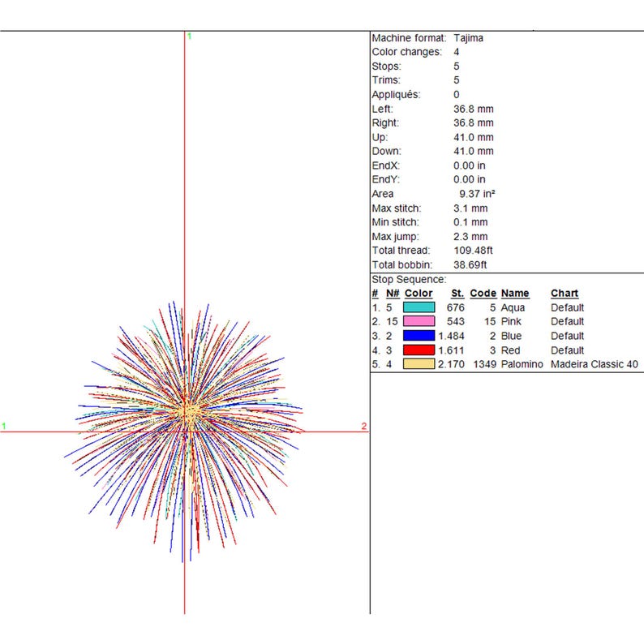Click the 'Color' column header
Viewport: 644px width, 644px height.
click(x=418, y=294)
